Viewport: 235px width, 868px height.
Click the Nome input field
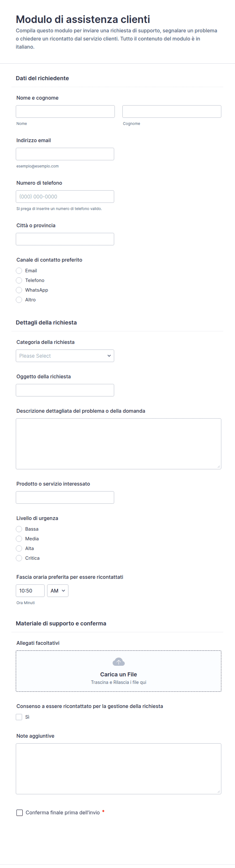click(65, 111)
